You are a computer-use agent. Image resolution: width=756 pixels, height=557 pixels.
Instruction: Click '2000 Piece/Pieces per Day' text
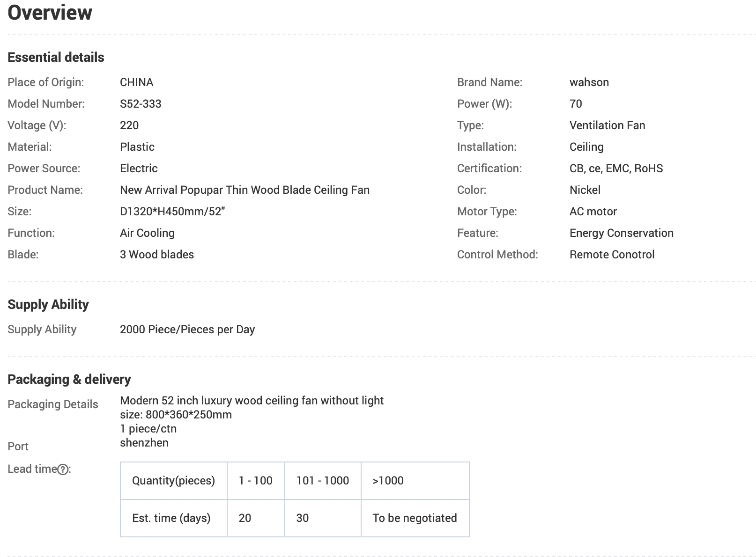pos(187,329)
